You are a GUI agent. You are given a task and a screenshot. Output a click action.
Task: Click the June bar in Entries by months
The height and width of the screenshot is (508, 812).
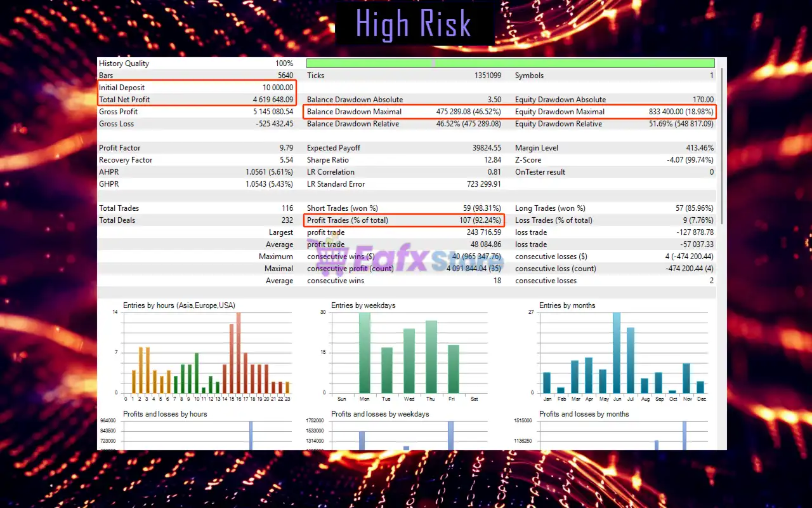click(617, 353)
